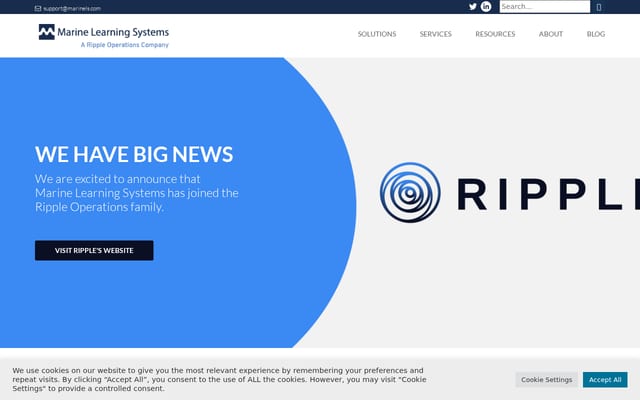Click 'A Ripple Operations Company' tagline

(x=124, y=45)
